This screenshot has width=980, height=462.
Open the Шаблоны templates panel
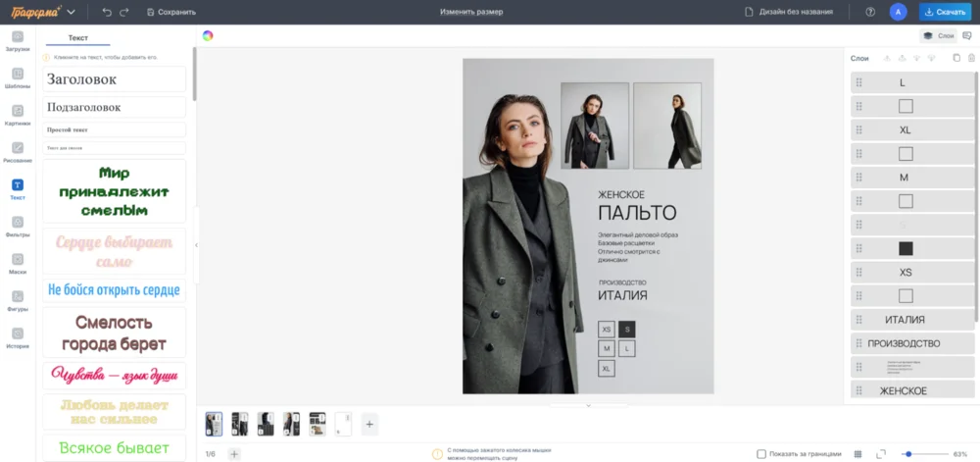click(x=18, y=77)
